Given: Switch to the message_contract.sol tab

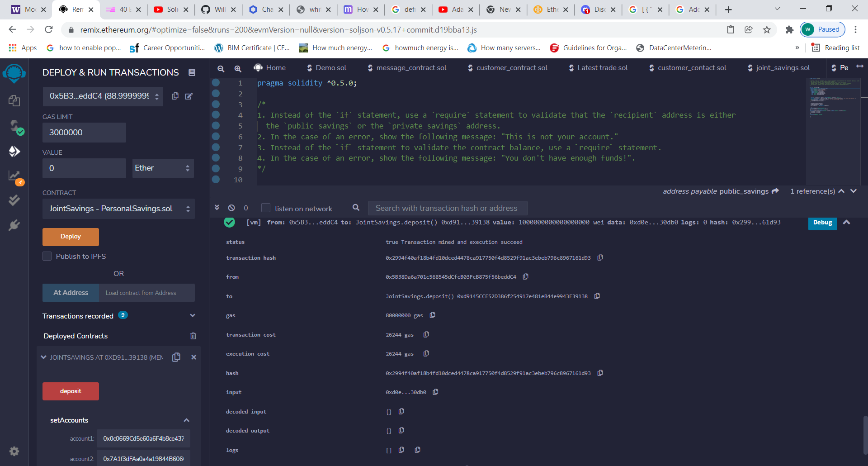Looking at the screenshot, I should pos(407,68).
